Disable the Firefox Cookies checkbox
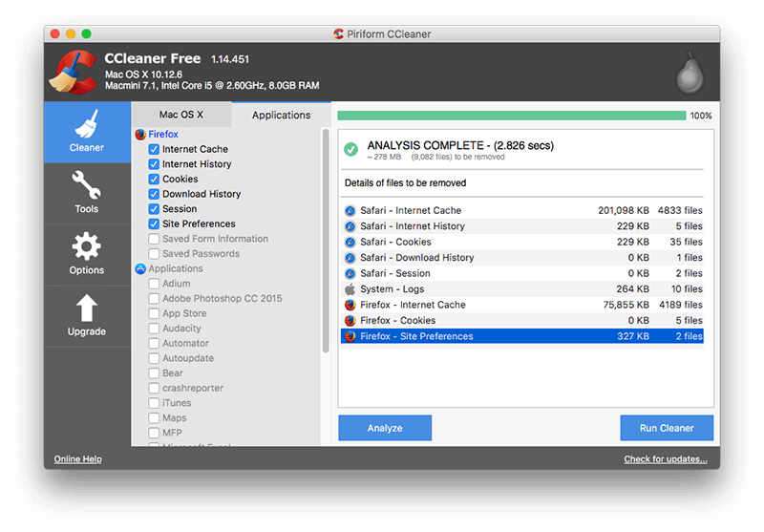This screenshot has height=532, width=764. point(154,179)
